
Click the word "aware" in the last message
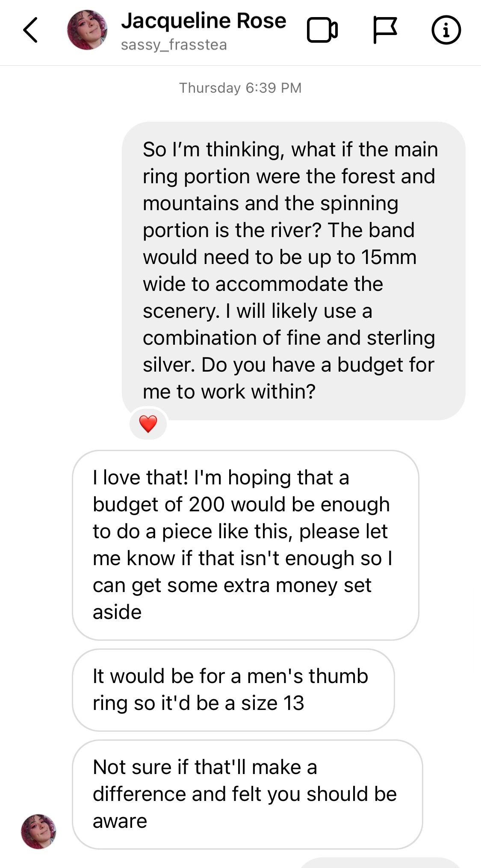click(120, 821)
